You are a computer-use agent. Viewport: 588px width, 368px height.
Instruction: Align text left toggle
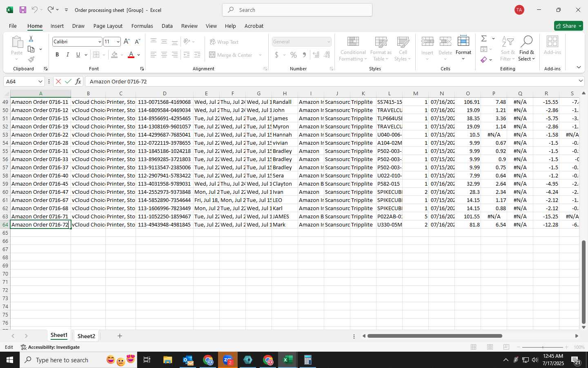154,55
